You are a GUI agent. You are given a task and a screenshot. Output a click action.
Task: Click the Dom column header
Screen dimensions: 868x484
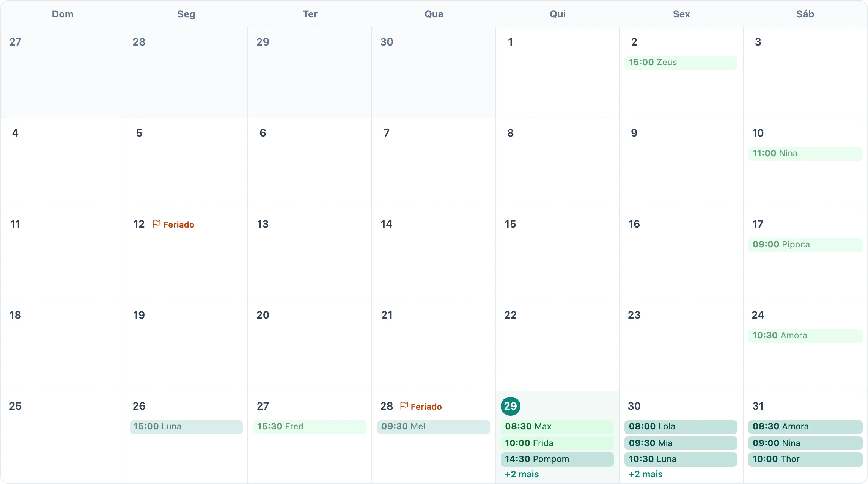(63, 14)
